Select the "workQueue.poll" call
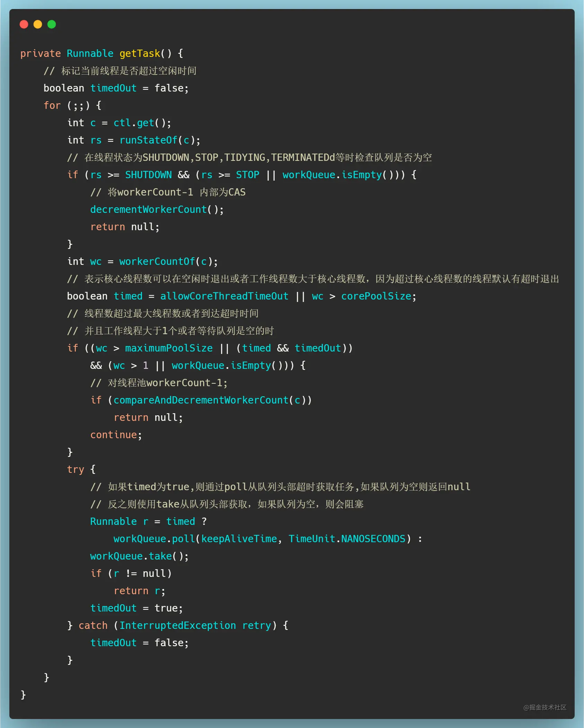 point(154,539)
